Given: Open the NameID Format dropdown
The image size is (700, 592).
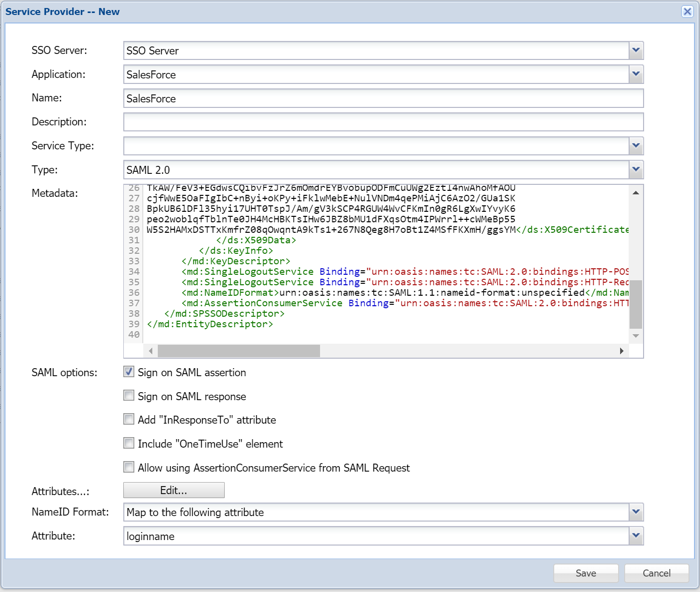Looking at the screenshot, I should (x=636, y=512).
